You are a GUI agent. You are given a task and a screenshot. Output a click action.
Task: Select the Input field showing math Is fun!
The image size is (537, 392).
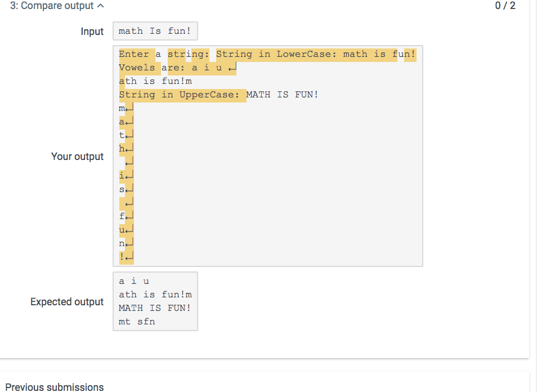tap(155, 31)
